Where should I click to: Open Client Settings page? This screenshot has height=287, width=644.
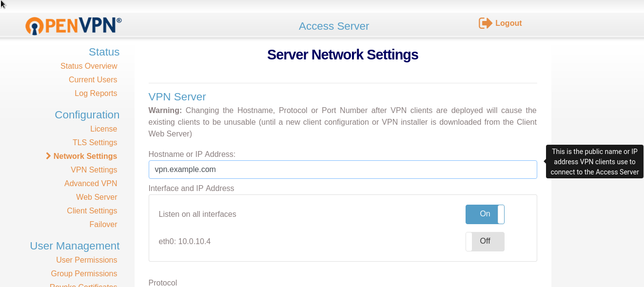92,211
